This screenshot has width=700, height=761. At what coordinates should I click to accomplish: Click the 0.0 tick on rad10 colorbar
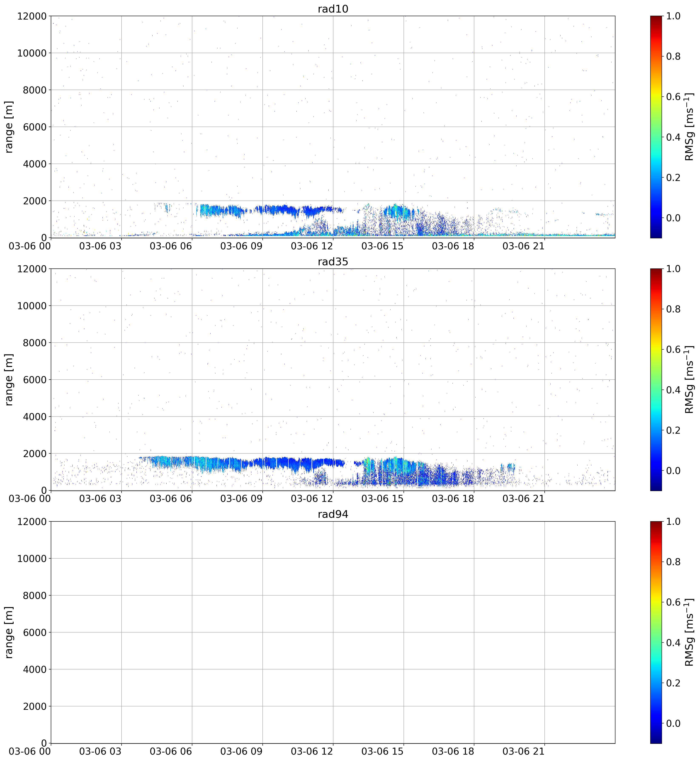point(673,218)
